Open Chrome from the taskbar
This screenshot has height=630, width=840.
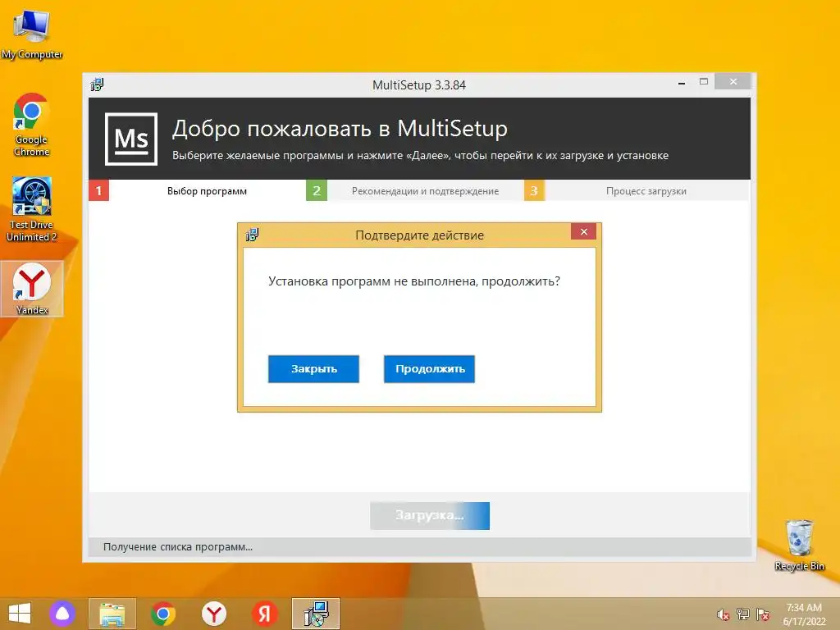163,614
